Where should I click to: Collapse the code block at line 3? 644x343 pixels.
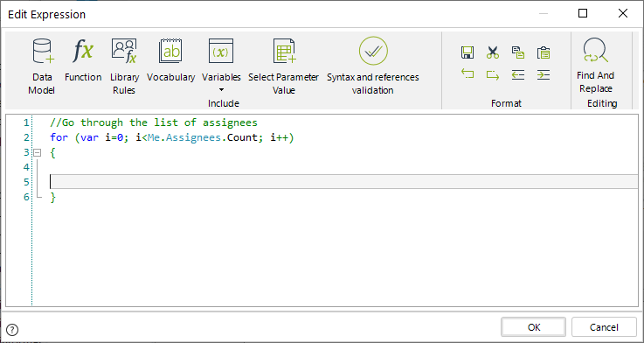(38, 152)
